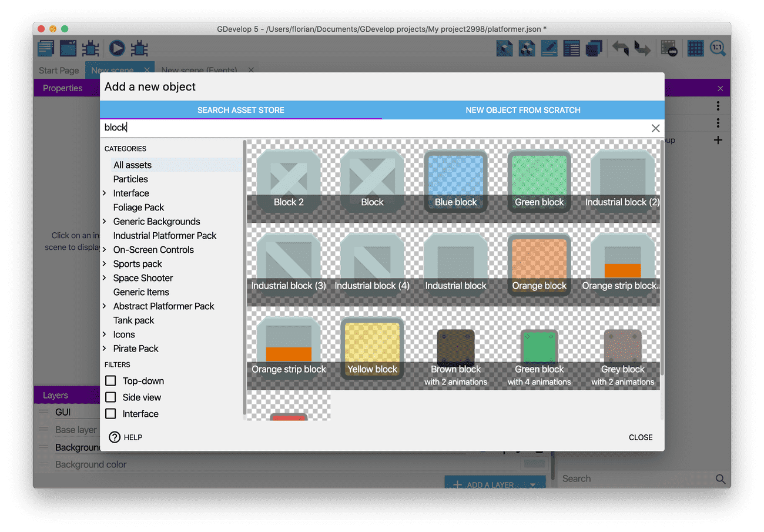Pick the Orange block asset thumbnail

click(539, 265)
